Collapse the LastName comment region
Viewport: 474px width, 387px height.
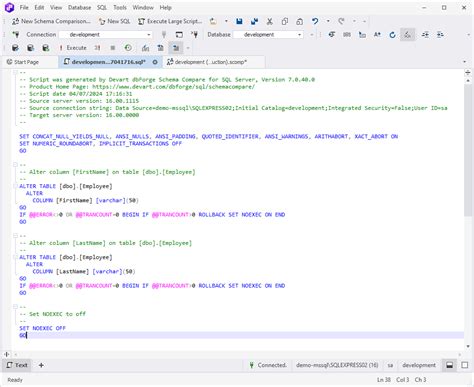click(x=15, y=236)
